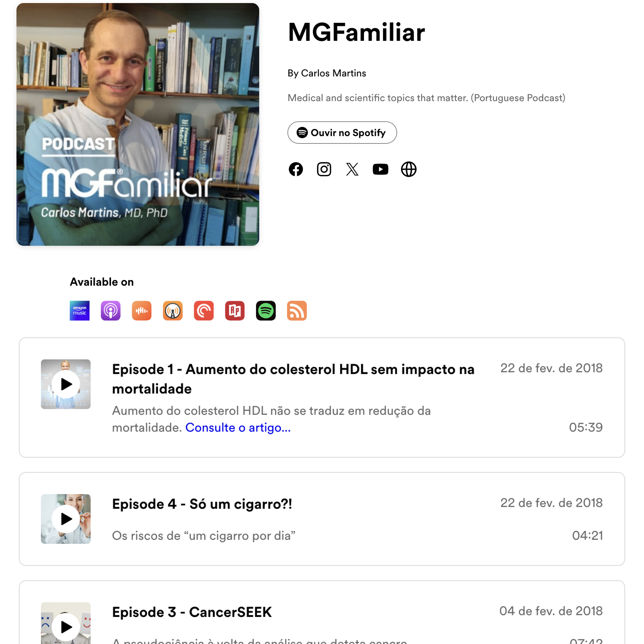
Task: Open podcast on Pocket Casts
Action: (204, 311)
